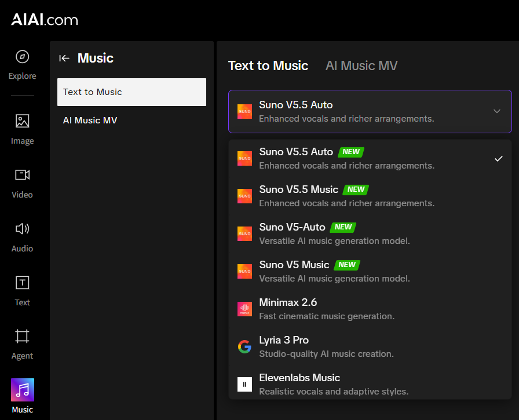Switch to Text to Music tab
The width and height of the screenshot is (519, 420).
pos(268,66)
